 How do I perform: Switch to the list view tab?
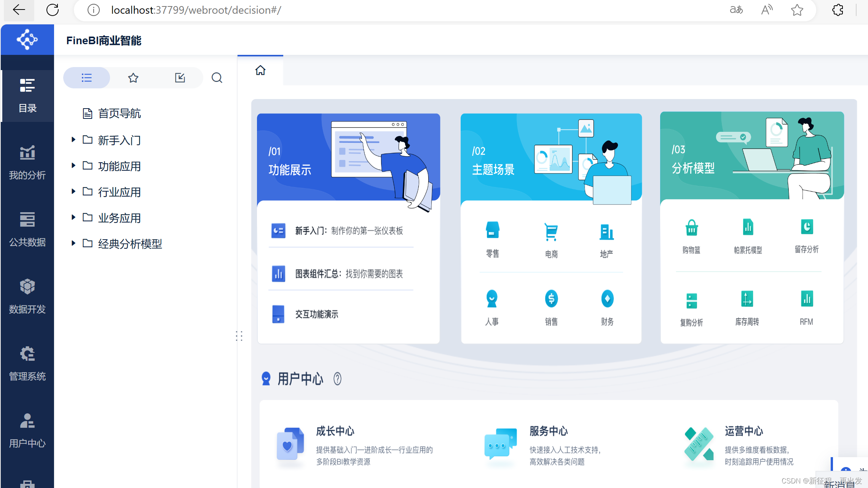point(86,78)
